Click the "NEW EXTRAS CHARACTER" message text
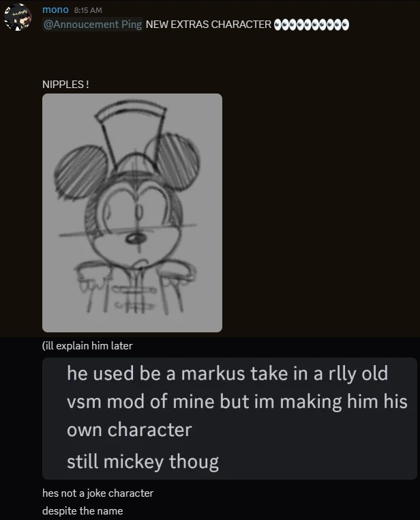This screenshot has width=420, height=520. click(209, 25)
